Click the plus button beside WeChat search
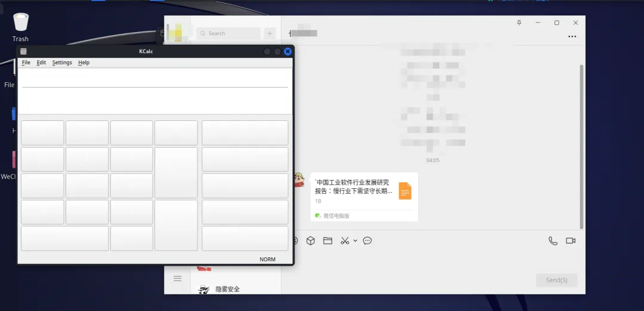 [270, 33]
